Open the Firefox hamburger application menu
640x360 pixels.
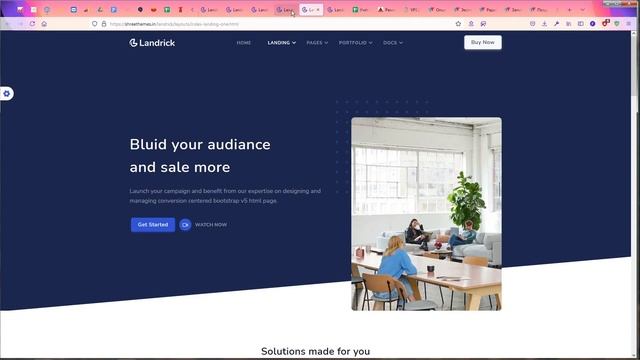click(629, 24)
